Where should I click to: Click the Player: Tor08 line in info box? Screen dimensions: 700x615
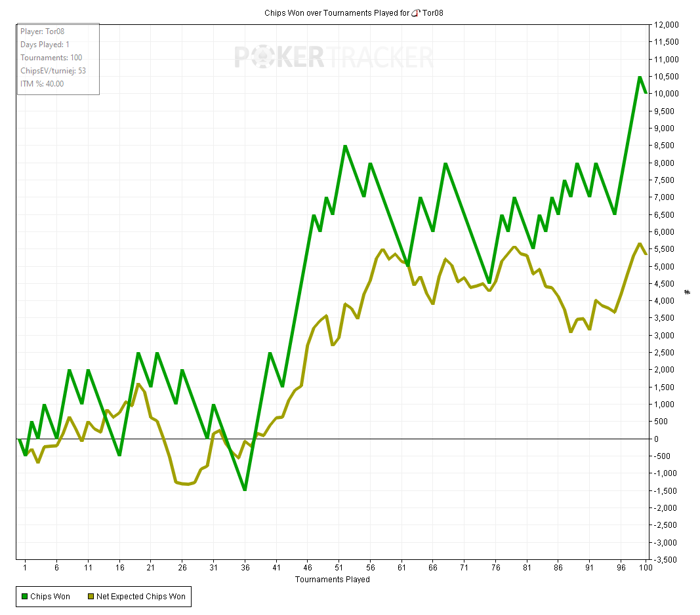pos(42,31)
